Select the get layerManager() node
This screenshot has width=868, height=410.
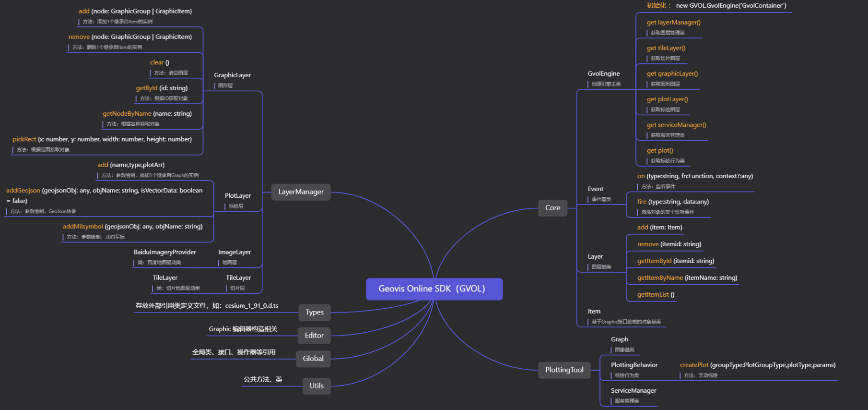click(674, 27)
